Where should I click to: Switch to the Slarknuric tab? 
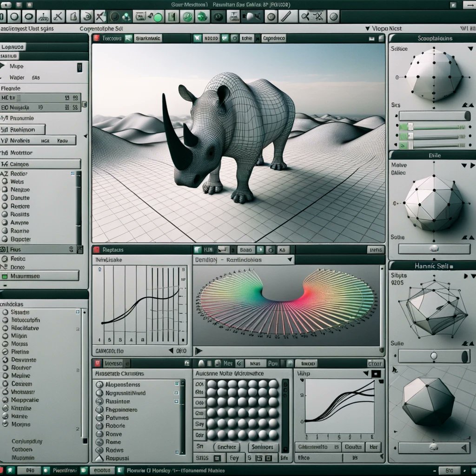(148, 38)
